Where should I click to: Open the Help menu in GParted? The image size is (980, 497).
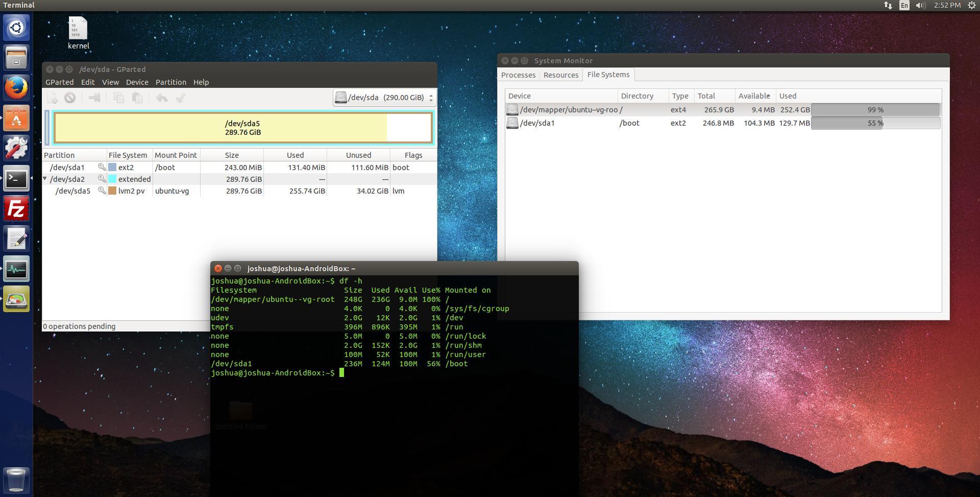pos(201,82)
